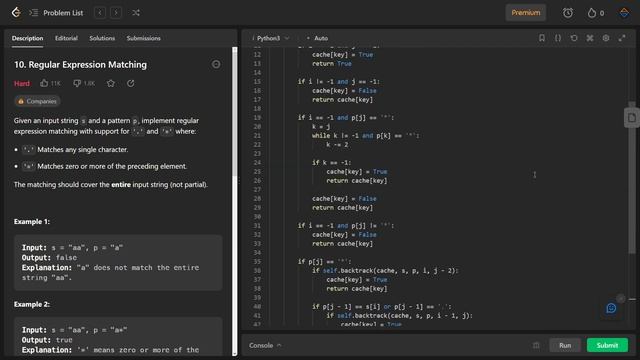The height and width of the screenshot is (360, 640).
Task: Go to next problem arrow
Action: (x=116, y=13)
